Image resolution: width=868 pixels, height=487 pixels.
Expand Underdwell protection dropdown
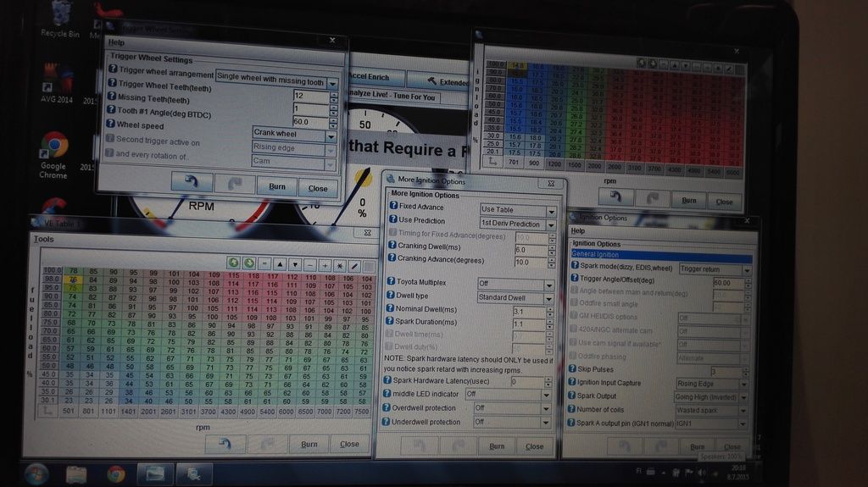click(545, 423)
